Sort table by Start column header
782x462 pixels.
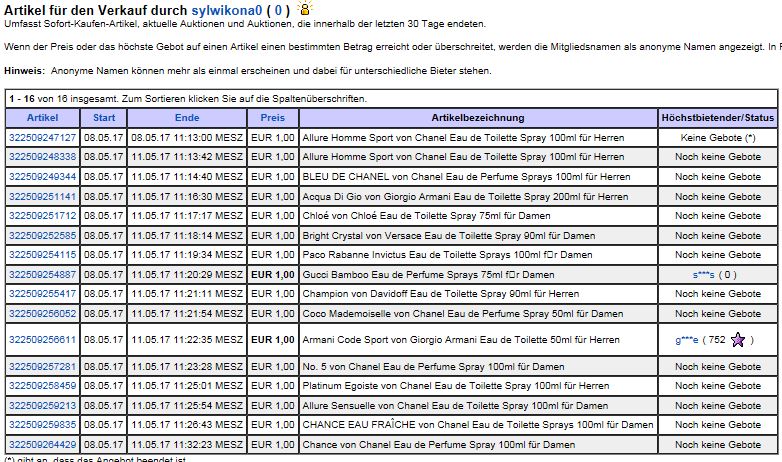coord(104,118)
